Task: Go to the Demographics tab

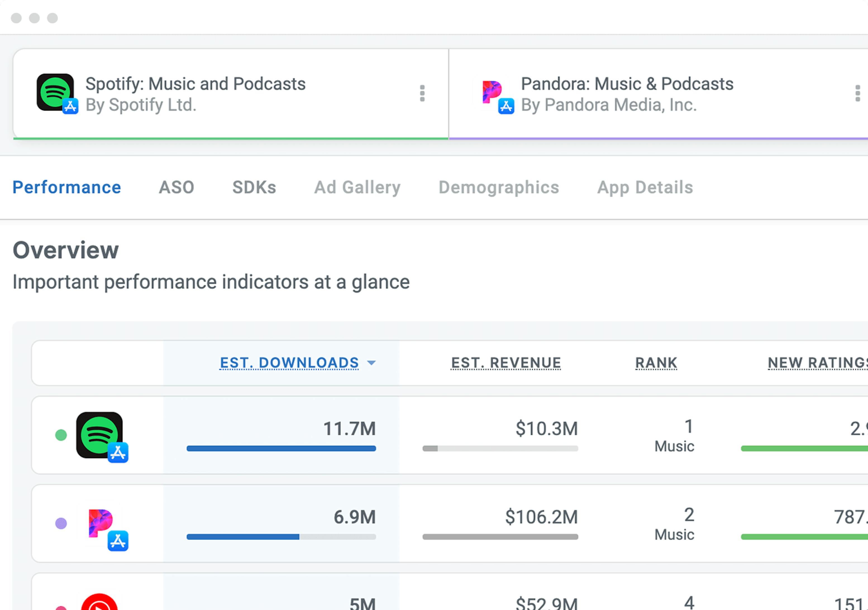Action: (499, 188)
